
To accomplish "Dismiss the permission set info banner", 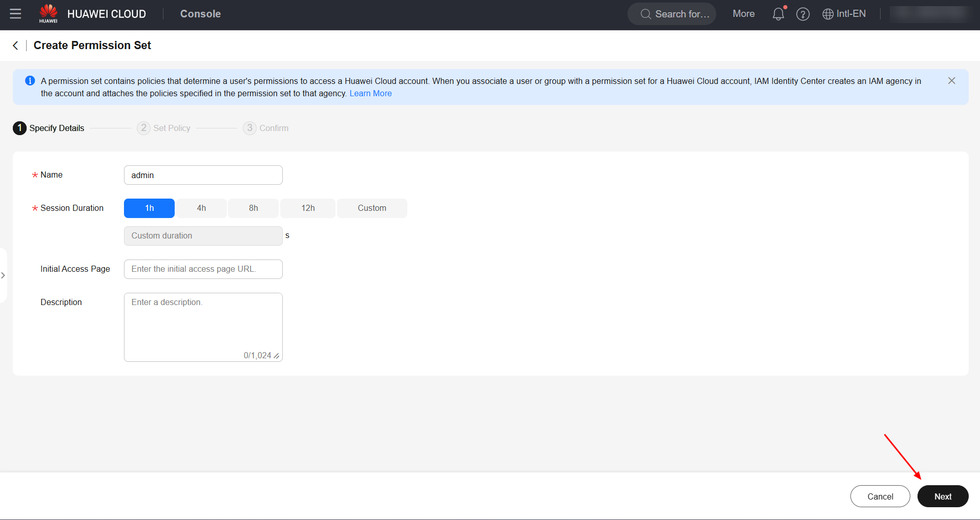I will [951, 81].
